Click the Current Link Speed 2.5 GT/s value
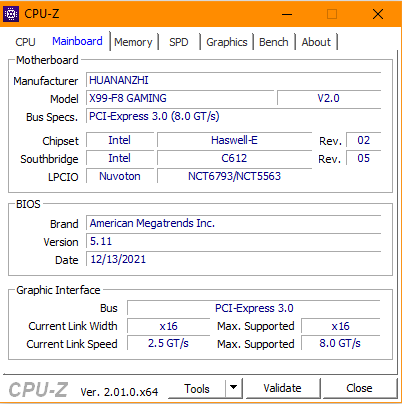402x404 pixels. (168, 343)
